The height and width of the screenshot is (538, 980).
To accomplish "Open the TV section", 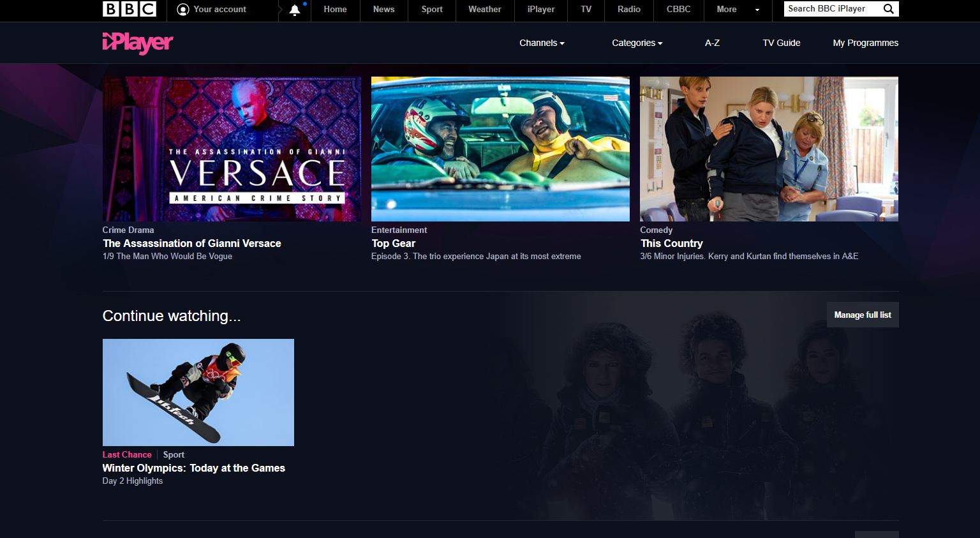I will click(586, 10).
